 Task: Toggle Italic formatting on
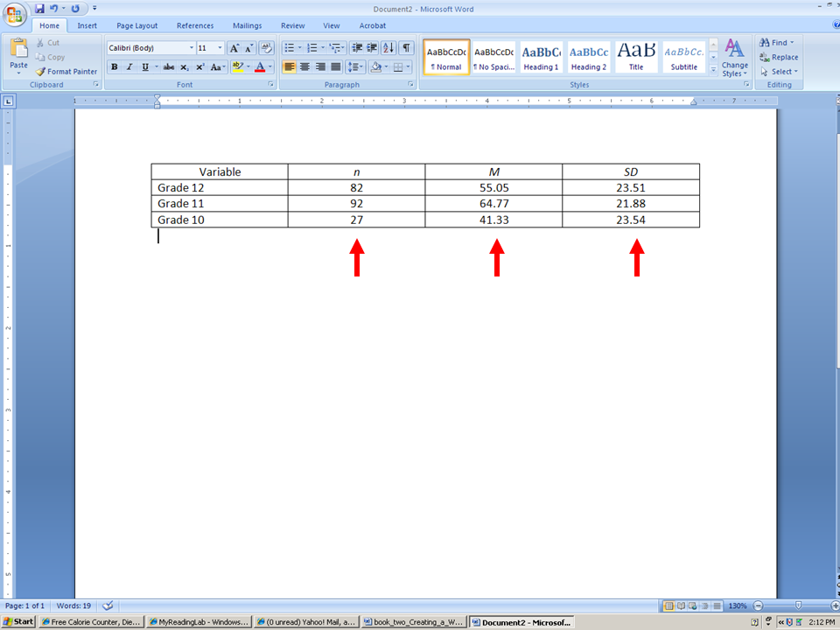(x=129, y=67)
